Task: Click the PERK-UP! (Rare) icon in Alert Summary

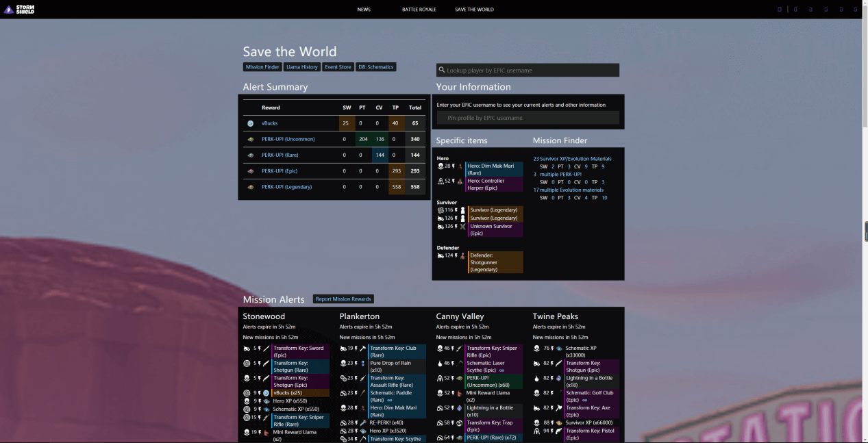Action: [251, 155]
